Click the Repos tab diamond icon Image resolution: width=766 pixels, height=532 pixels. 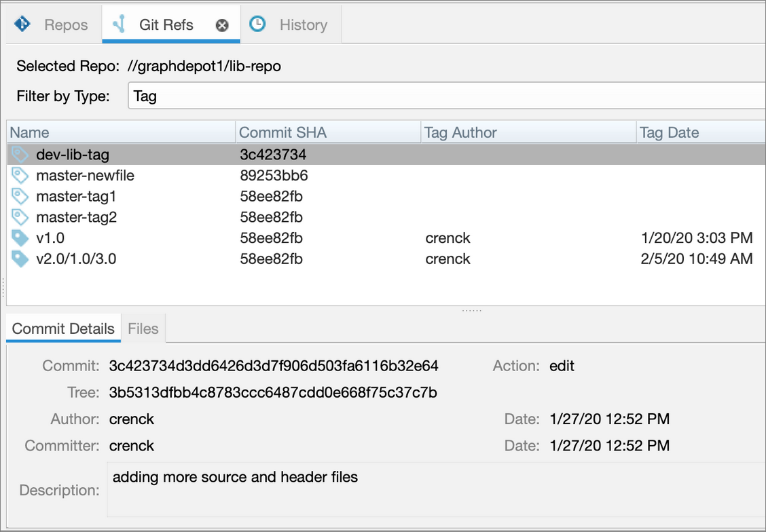(22, 24)
